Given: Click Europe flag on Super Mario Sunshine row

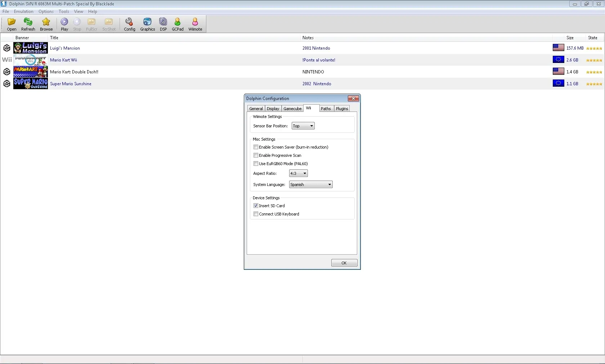Looking at the screenshot, I should coord(558,83).
